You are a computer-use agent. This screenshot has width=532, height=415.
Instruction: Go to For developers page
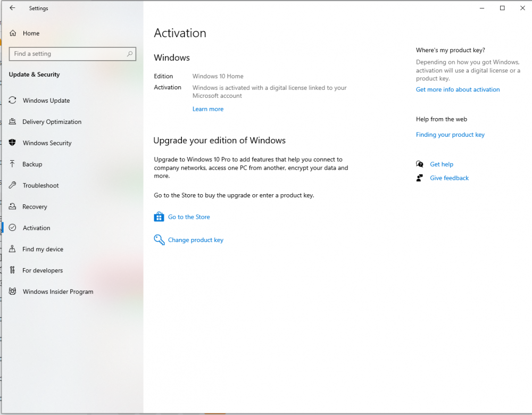tap(43, 270)
